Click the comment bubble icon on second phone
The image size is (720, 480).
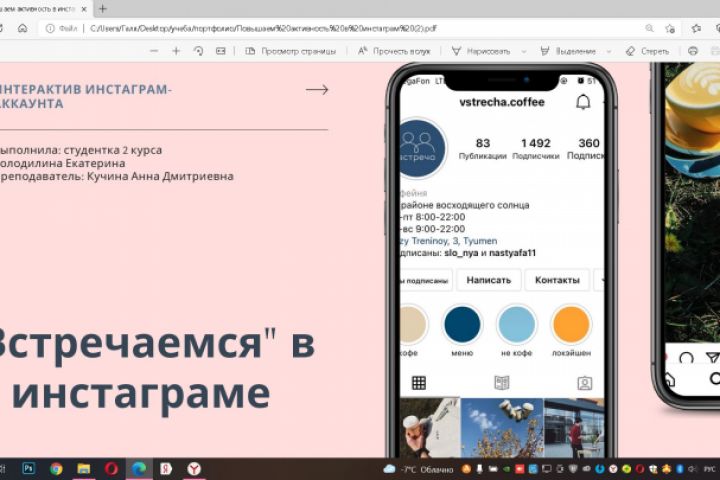686,358
